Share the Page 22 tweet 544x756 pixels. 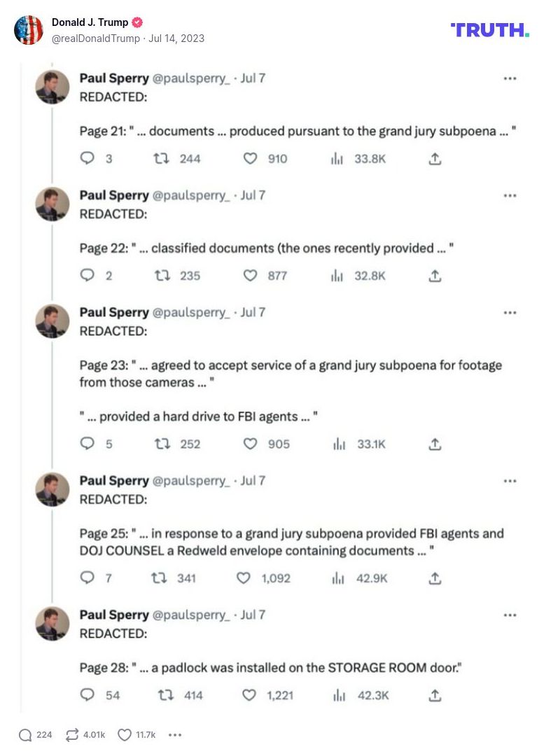coord(435,276)
